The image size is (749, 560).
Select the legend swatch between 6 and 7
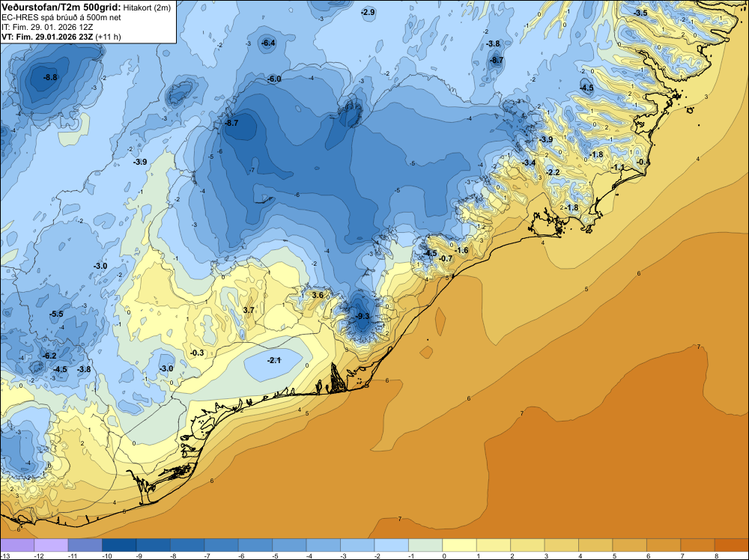pyautogui.click(x=664, y=545)
